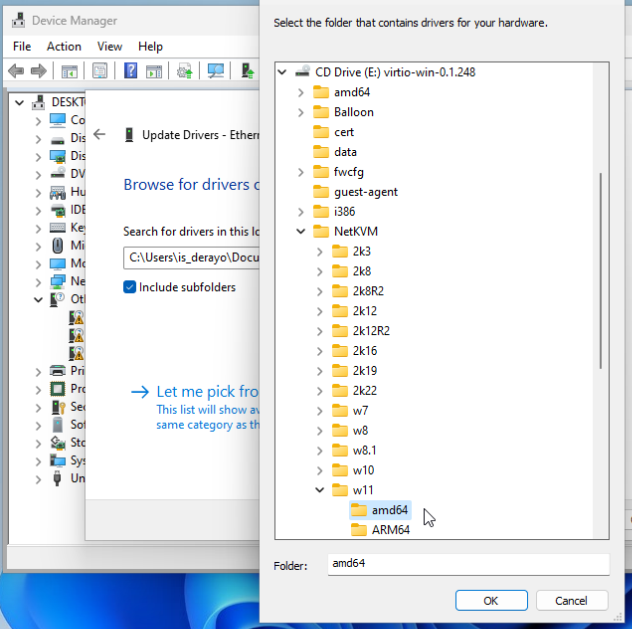Click the Help toolbar icon in Device Manager

tap(130, 71)
